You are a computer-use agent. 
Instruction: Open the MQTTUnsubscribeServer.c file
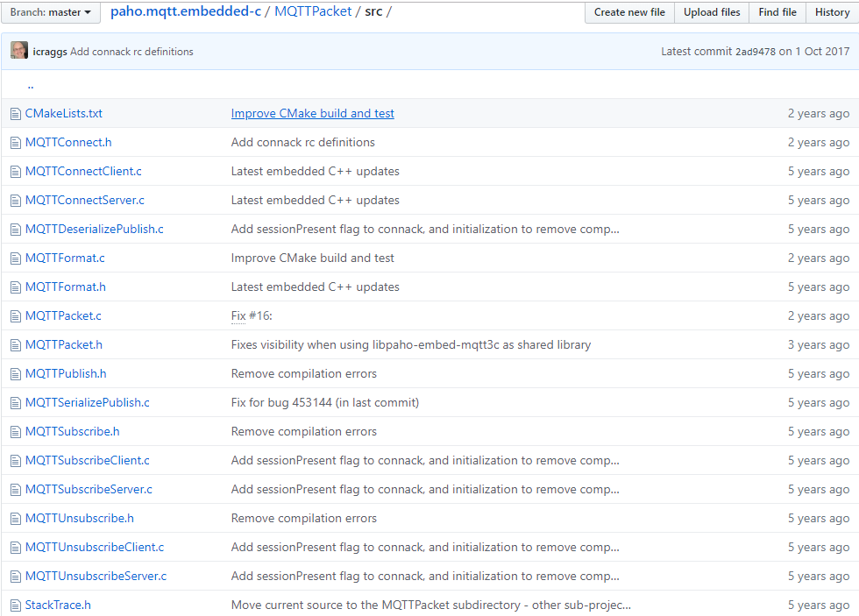(96, 576)
